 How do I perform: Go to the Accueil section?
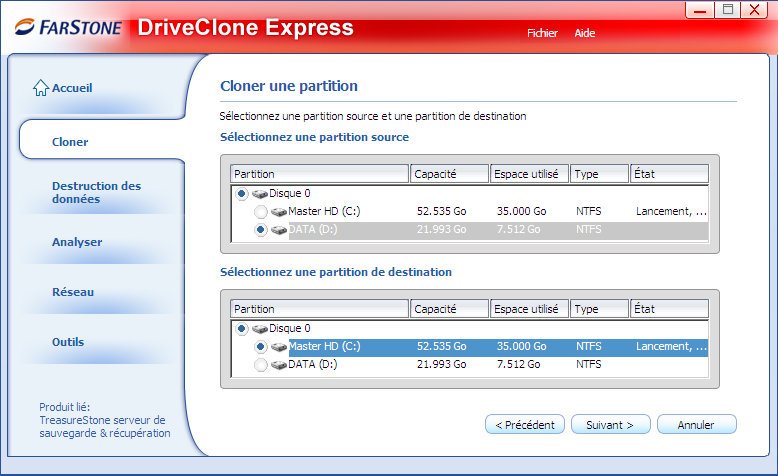pyautogui.click(x=72, y=88)
